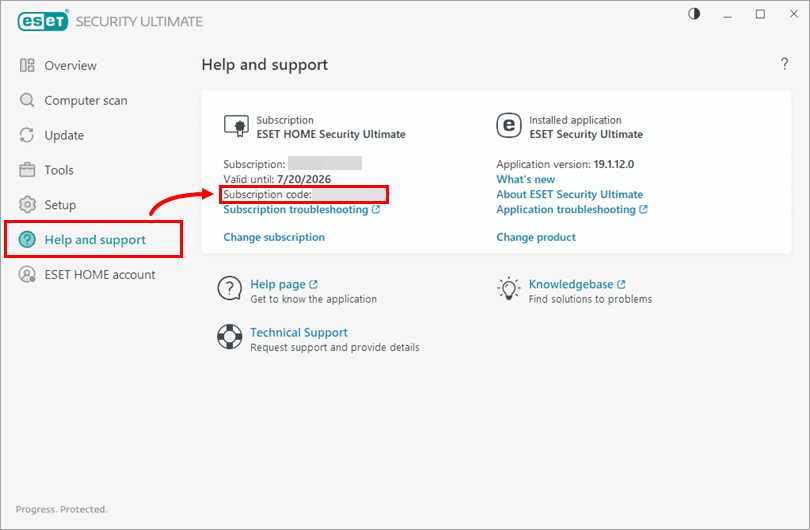The width and height of the screenshot is (810, 530).
Task: Open Technical Support link
Action: pyautogui.click(x=299, y=332)
